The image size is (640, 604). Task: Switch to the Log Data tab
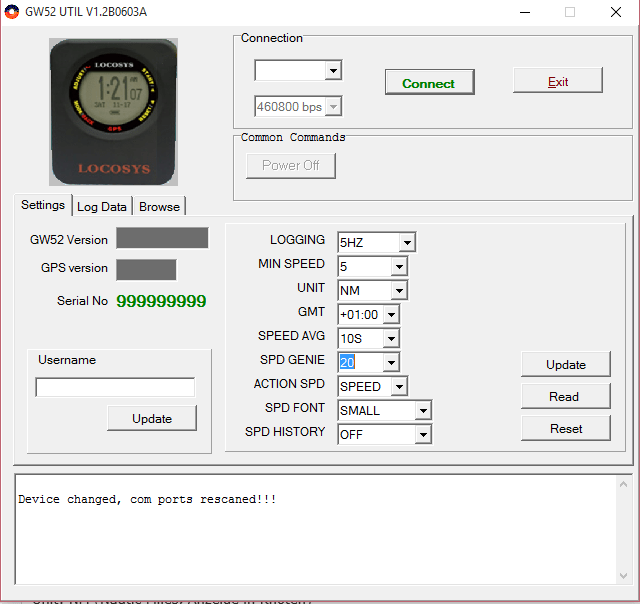(102, 207)
